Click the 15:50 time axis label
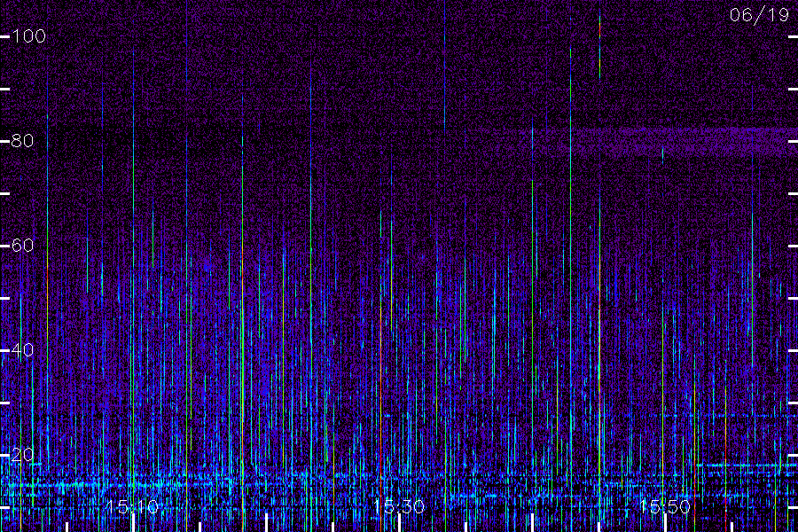The width and height of the screenshot is (798, 532). pyautogui.click(x=665, y=507)
